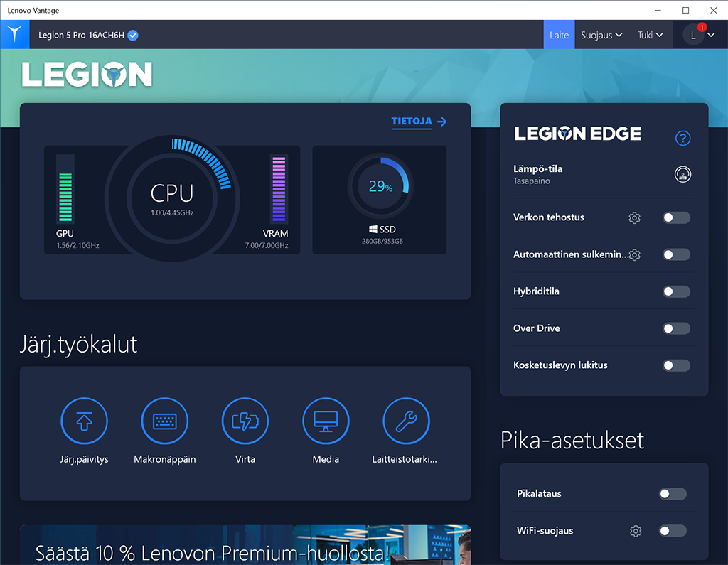Screen dimensions: 728x565
Task: Open Media monitor icon
Action: pyautogui.click(x=326, y=421)
